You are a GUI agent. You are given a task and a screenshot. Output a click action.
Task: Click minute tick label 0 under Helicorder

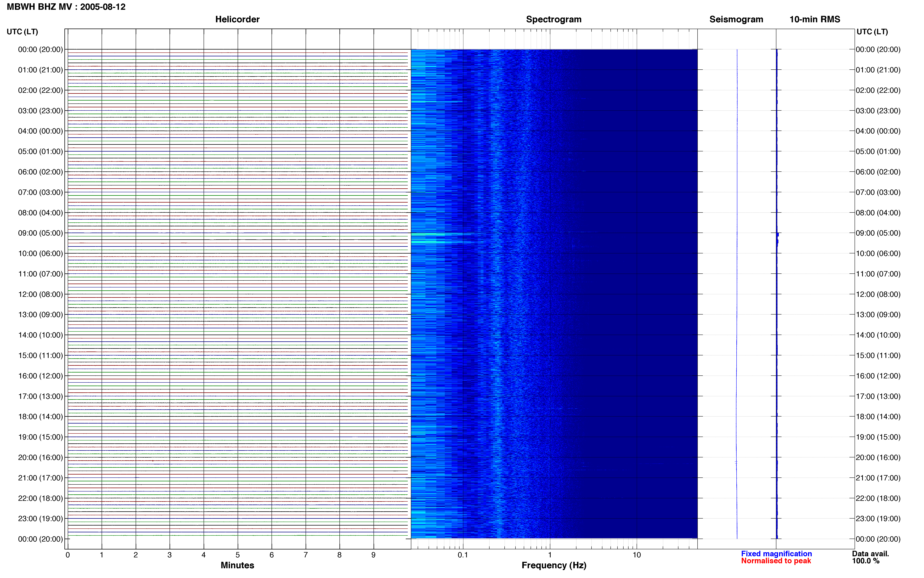[68, 555]
